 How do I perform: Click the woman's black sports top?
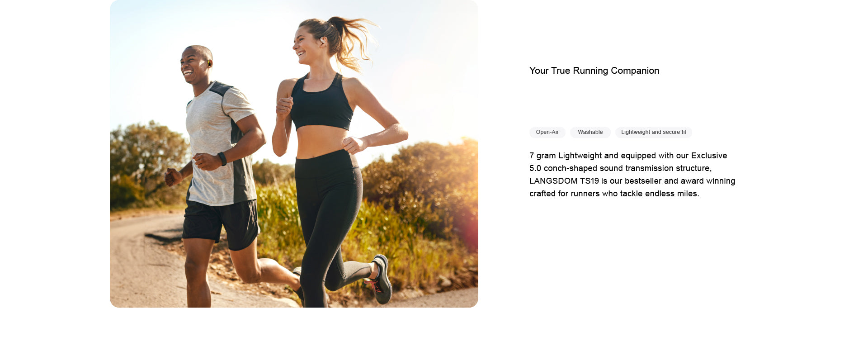tap(321, 102)
